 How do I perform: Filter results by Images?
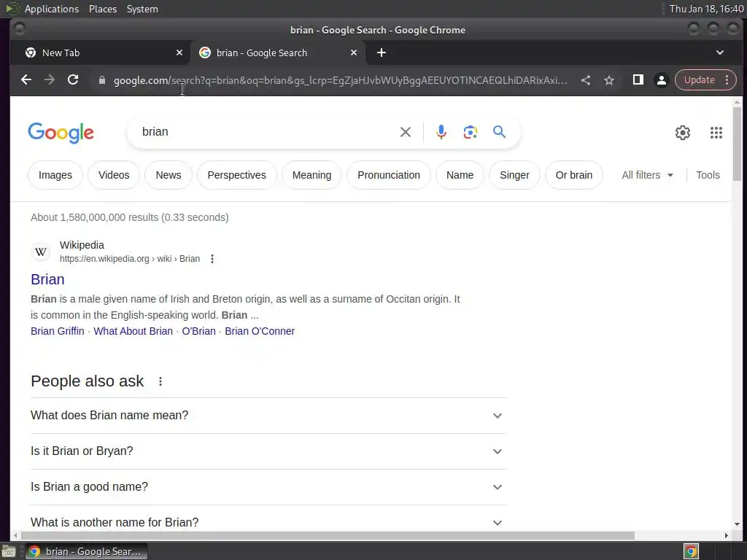pyautogui.click(x=55, y=175)
